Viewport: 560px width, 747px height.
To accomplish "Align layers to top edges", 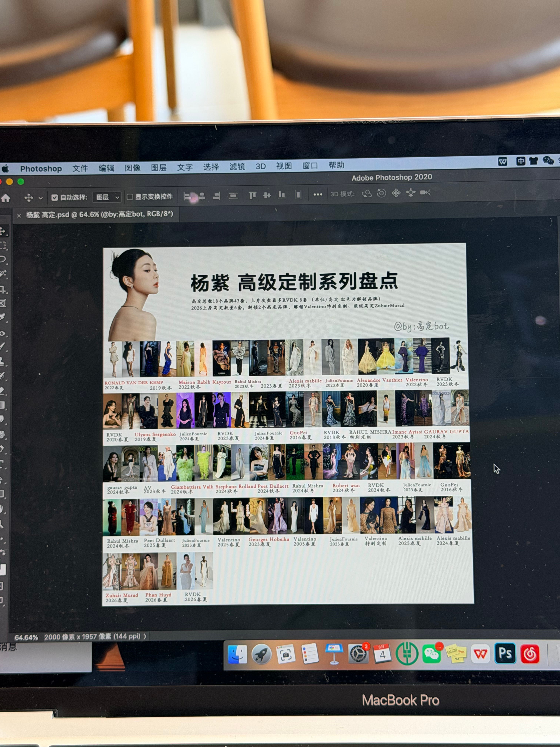I will [252, 195].
